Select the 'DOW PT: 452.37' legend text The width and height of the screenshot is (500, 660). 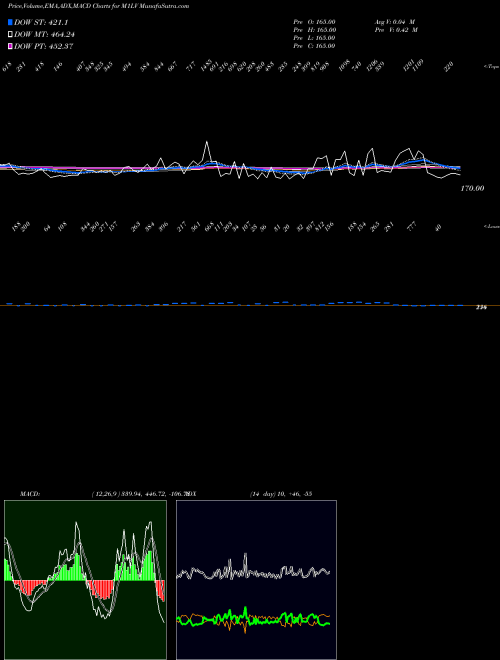coord(43,46)
